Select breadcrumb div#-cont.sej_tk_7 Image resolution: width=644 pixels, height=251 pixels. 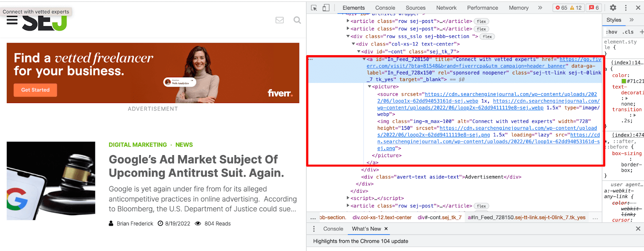click(440, 218)
